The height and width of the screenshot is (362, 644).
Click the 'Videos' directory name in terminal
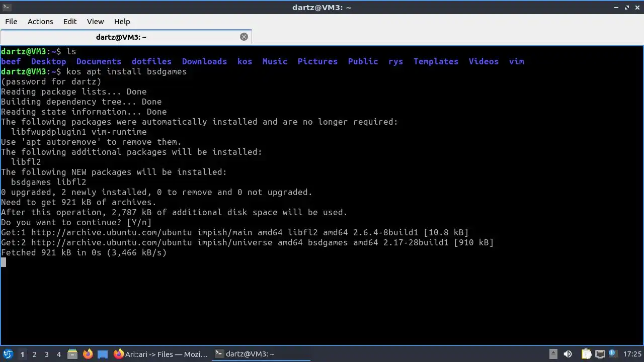[x=484, y=61]
